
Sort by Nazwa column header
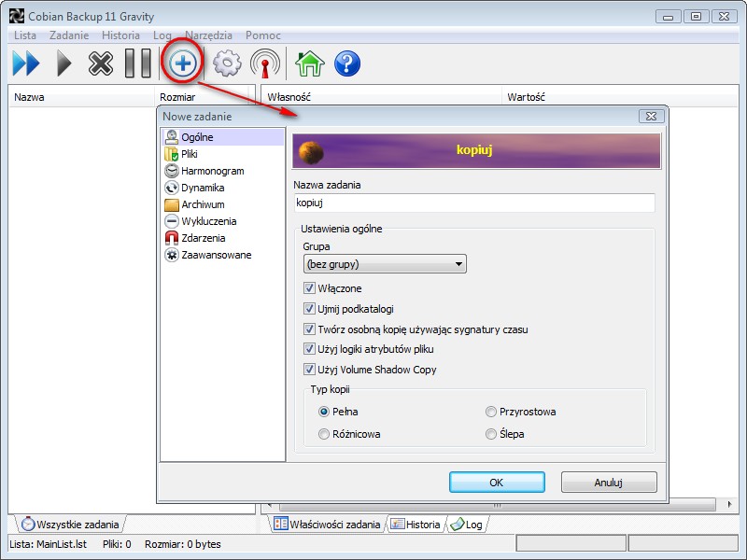(82, 97)
